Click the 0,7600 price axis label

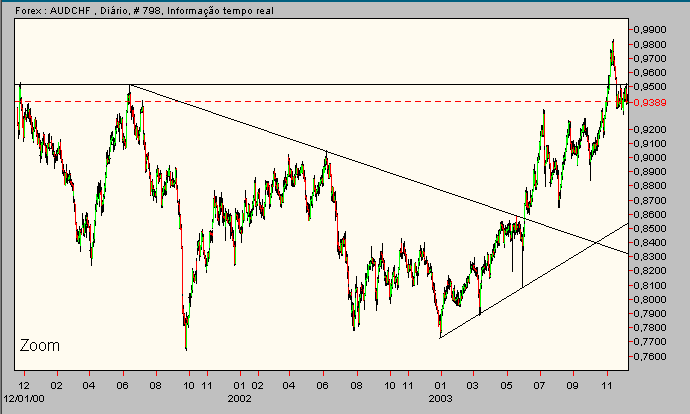[650, 356]
